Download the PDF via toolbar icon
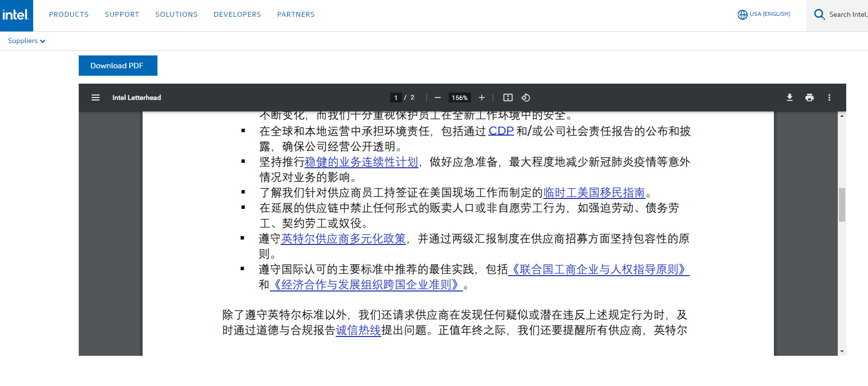The height and width of the screenshot is (386, 868). (790, 97)
